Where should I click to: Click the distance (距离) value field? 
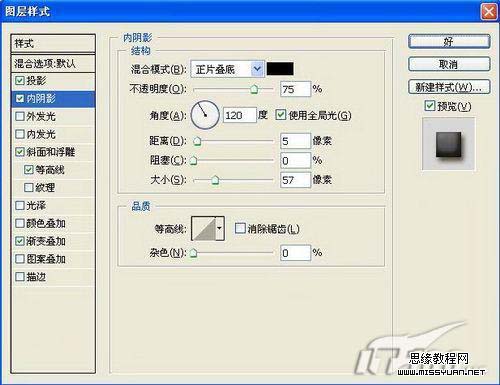tap(295, 141)
